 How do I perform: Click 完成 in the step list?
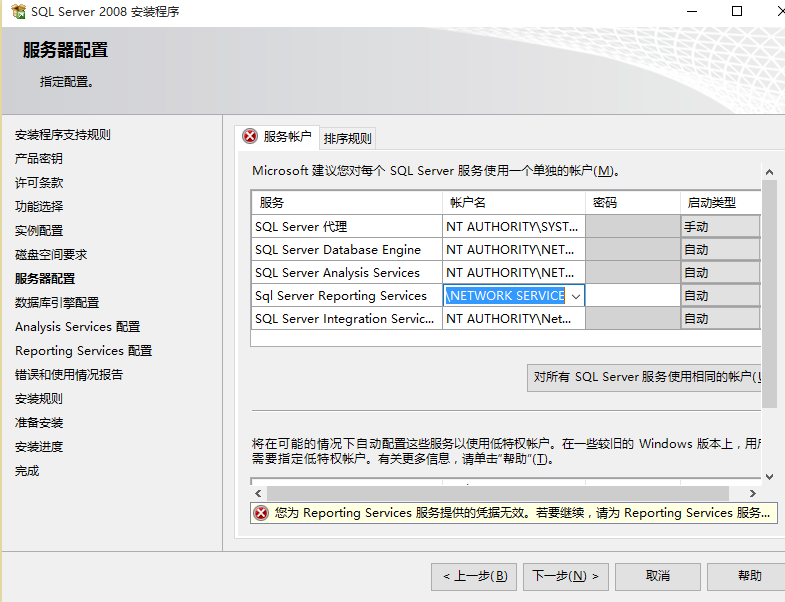click(x=27, y=471)
